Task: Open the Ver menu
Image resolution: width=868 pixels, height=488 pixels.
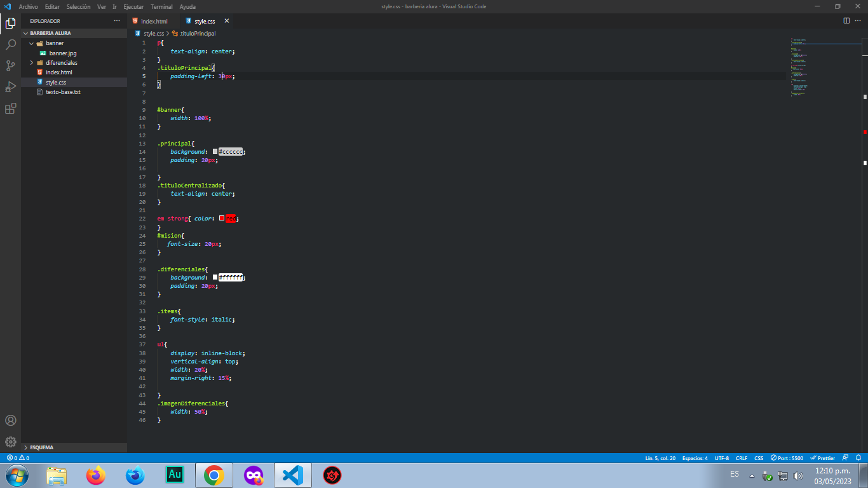Action: point(102,6)
